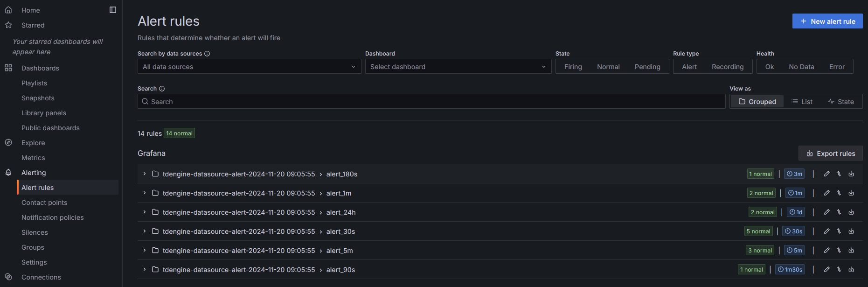Image resolution: width=868 pixels, height=287 pixels.
Task: Click the reorder arrows icon for alert_5m
Action: pos(839,251)
